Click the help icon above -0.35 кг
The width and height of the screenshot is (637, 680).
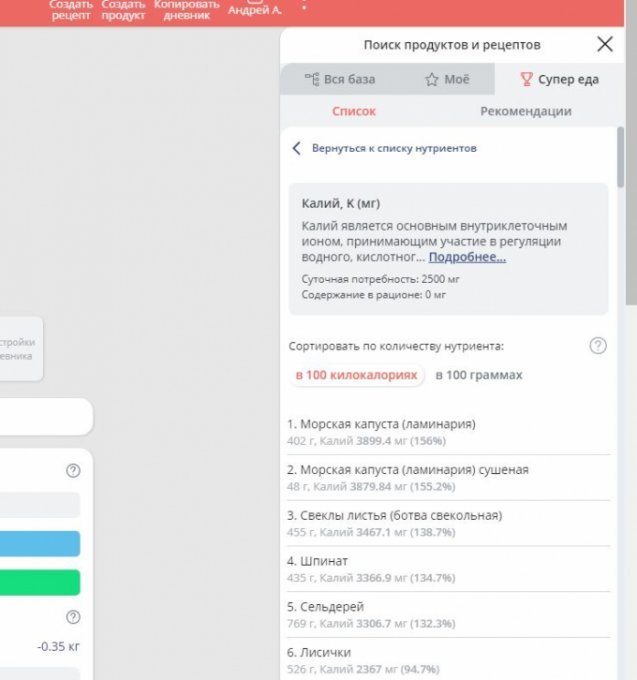73,617
